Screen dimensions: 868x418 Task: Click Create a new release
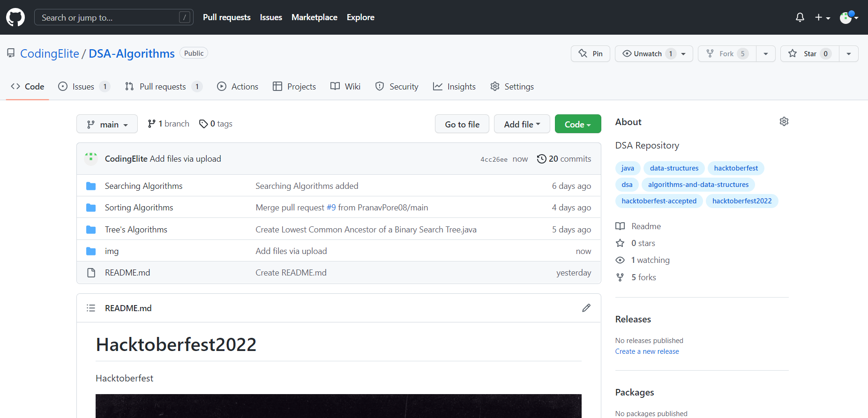click(x=647, y=351)
